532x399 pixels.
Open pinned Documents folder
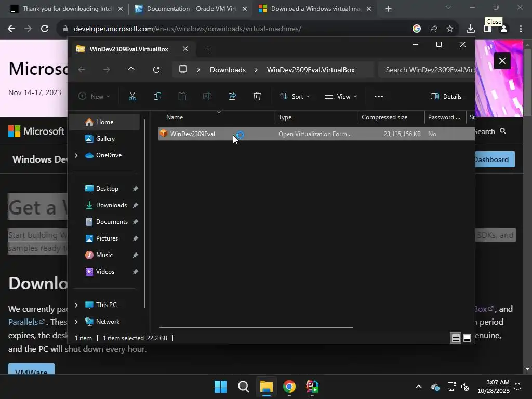(112, 222)
